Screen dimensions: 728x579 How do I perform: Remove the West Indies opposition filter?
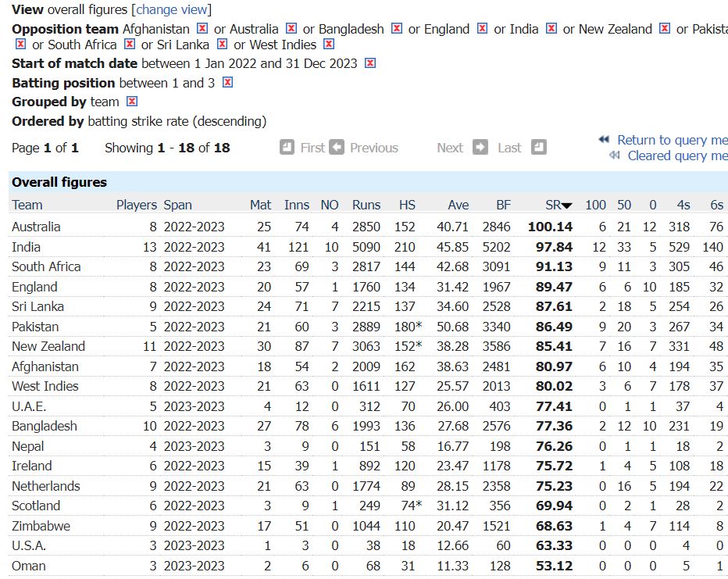tap(329, 45)
